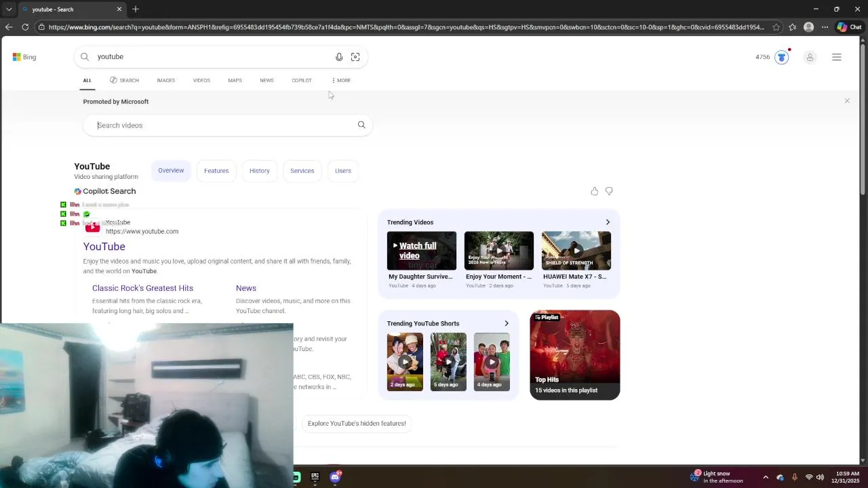Click the browser address bar URL

tap(406, 27)
